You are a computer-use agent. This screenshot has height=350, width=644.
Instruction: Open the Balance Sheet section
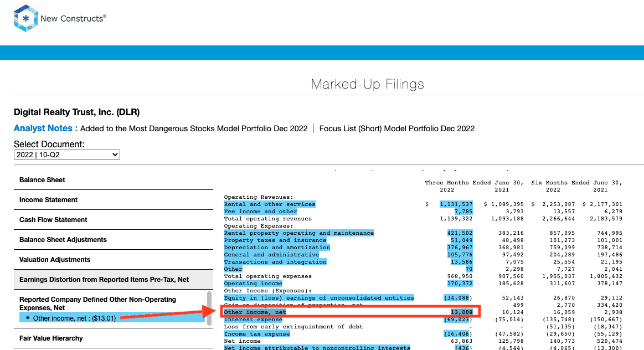point(114,180)
